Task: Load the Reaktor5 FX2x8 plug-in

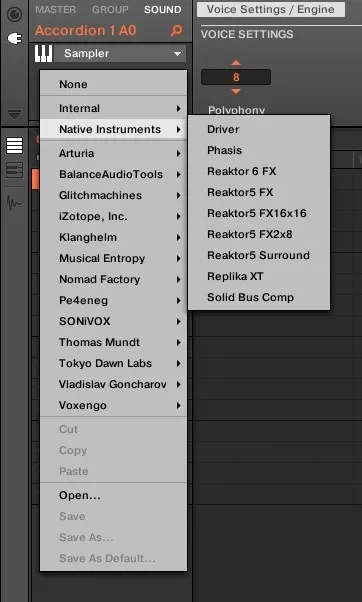Action: click(x=259, y=234)
